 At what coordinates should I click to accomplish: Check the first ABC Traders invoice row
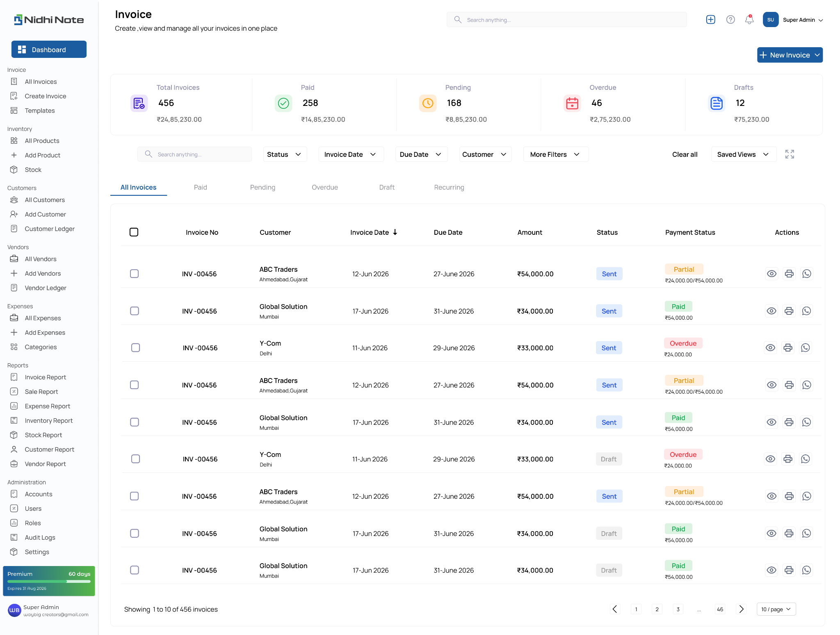click(x=134, y=274)
